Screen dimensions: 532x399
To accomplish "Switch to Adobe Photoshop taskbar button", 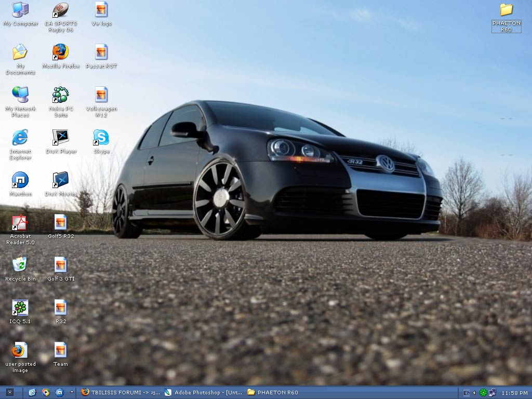I will (x=203, y=393).
